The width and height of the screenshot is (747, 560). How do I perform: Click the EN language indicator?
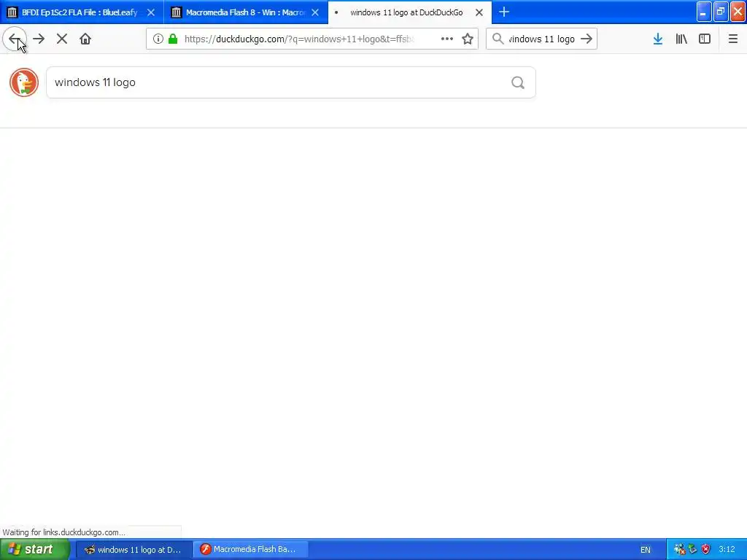[646, 550]
